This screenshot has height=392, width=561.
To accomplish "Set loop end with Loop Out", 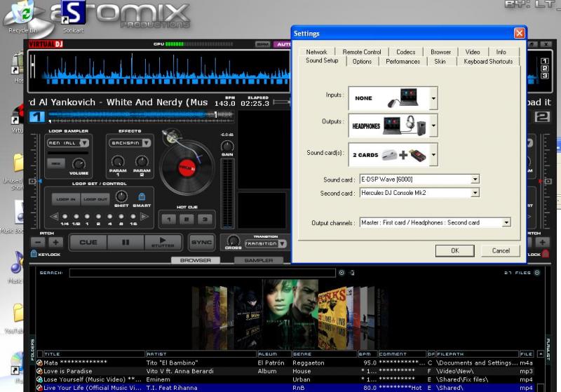I will (x=95, y=199).
